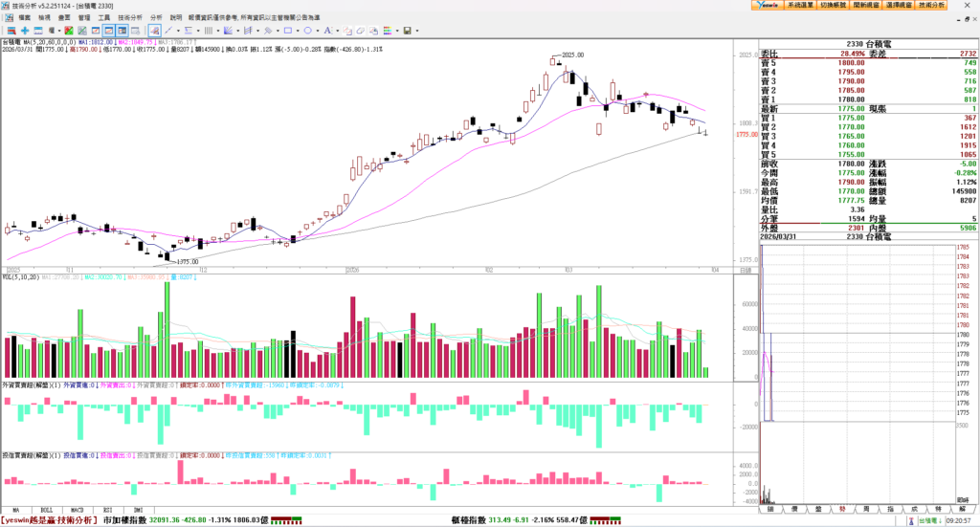Toggle the highlighted chart layout button
980x527 pixels.
pos(109,31)
